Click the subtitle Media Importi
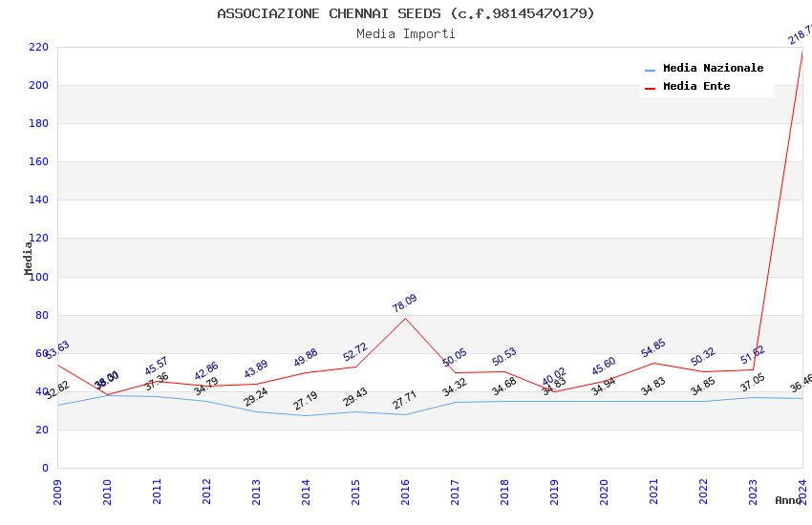Viewport: 812px width, 525px height. click(405, 34)
